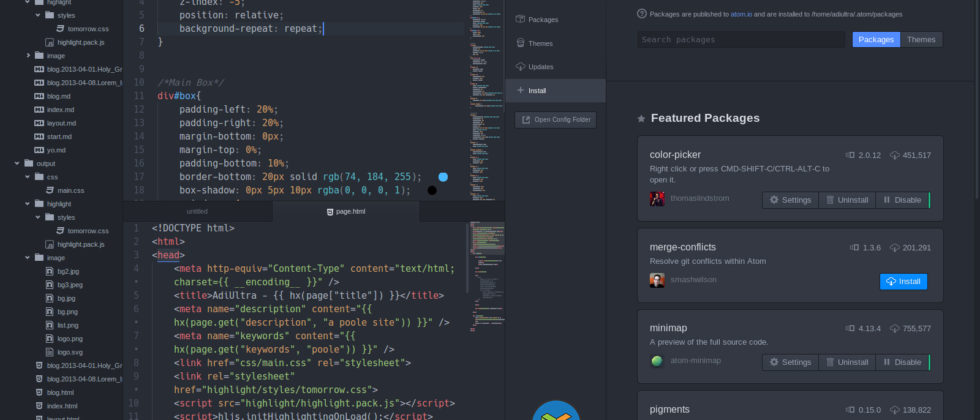Open the Themes section in settings sidebar
The width and height of the screenshot is (980, 420).
click(540, 43)
